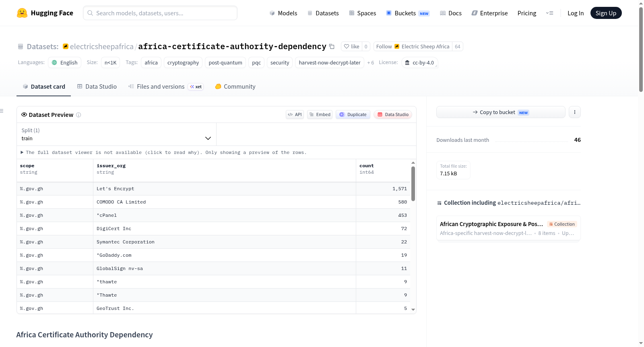This screenshot has width=644, height=347.
Task: Click the cryptography tag
Action: coord(183,62)
